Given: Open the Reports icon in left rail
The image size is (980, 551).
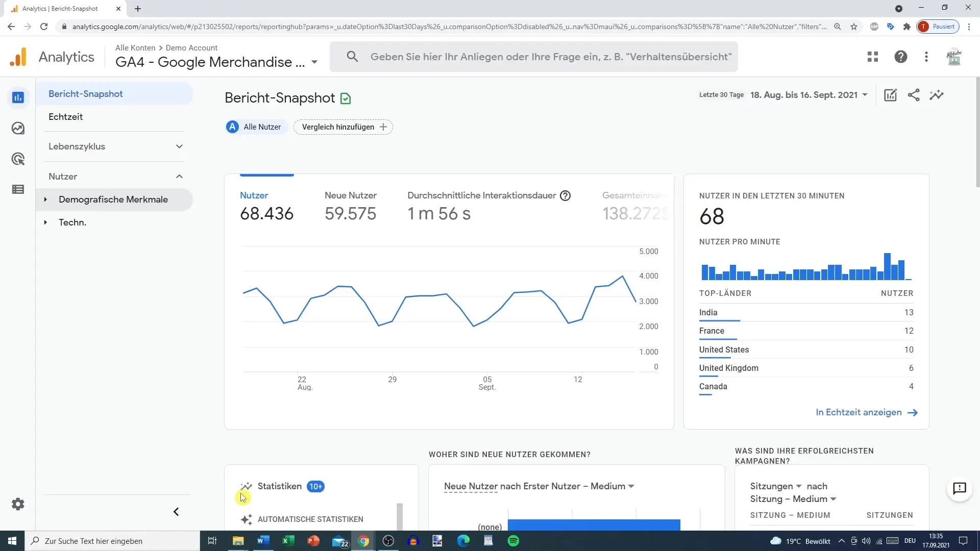Looking at the screenshot, I should (x=18, y=97).
